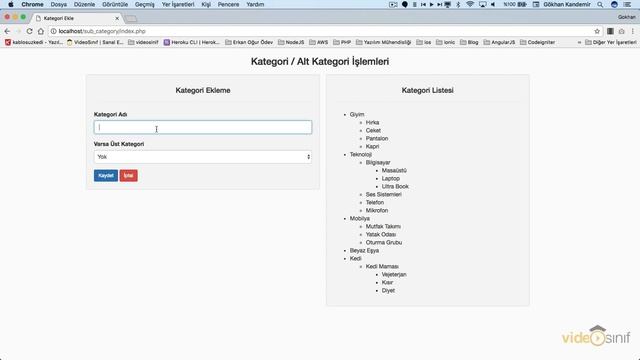Expand the Codeigniter bookmark folder
This screenshot has width=640, height=360.
coord(538,42)
